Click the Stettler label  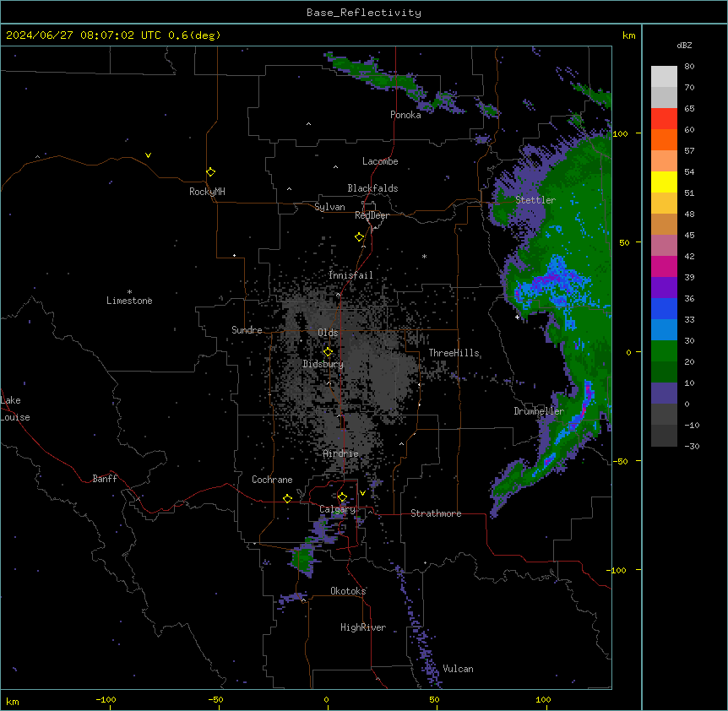pyautogui.click(x=535, y=200)
